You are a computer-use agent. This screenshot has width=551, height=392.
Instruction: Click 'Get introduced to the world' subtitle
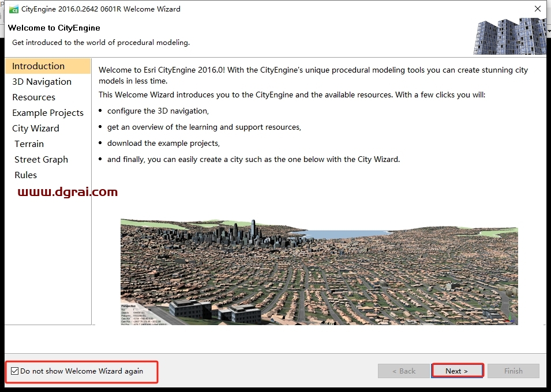[x=101, y=43]
